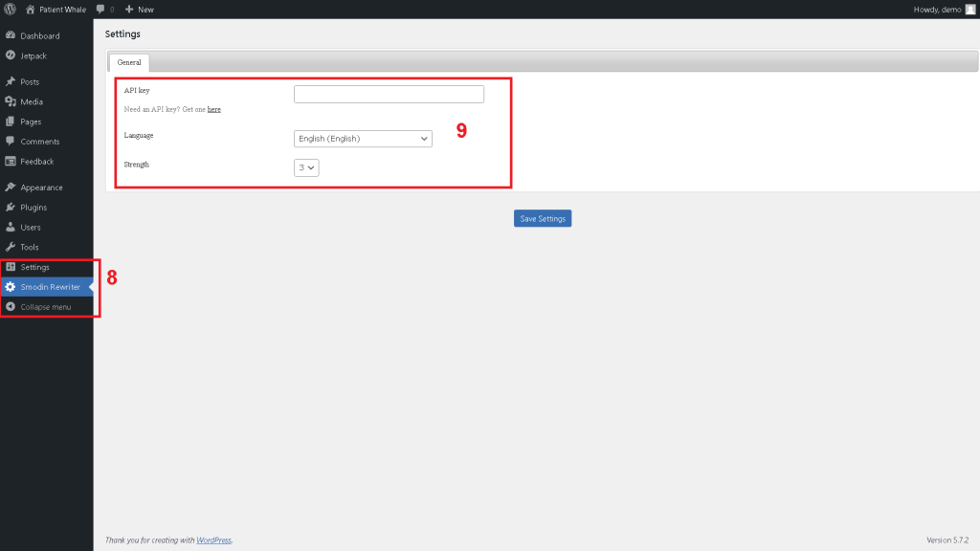This screenshot has width=980, height=551.
Task: Click the Howdy demo profile avatar
Action: point(971,9)
